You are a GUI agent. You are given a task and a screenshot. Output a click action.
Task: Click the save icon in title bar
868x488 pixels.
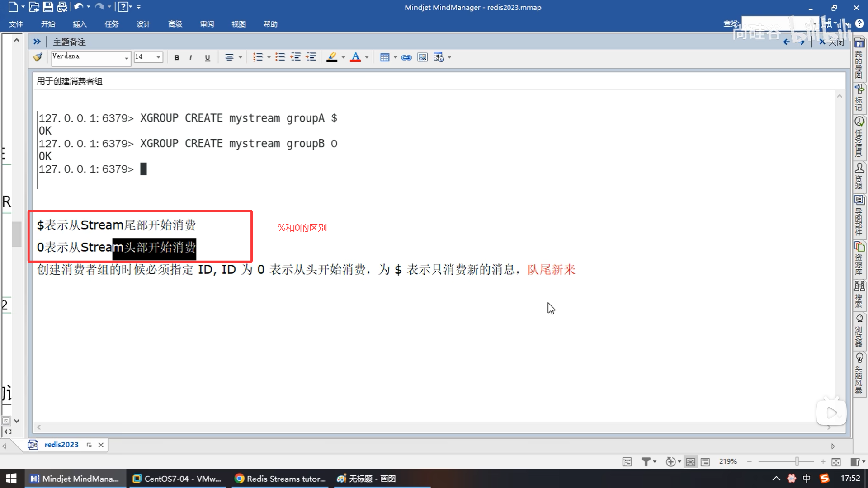(48, 7)
